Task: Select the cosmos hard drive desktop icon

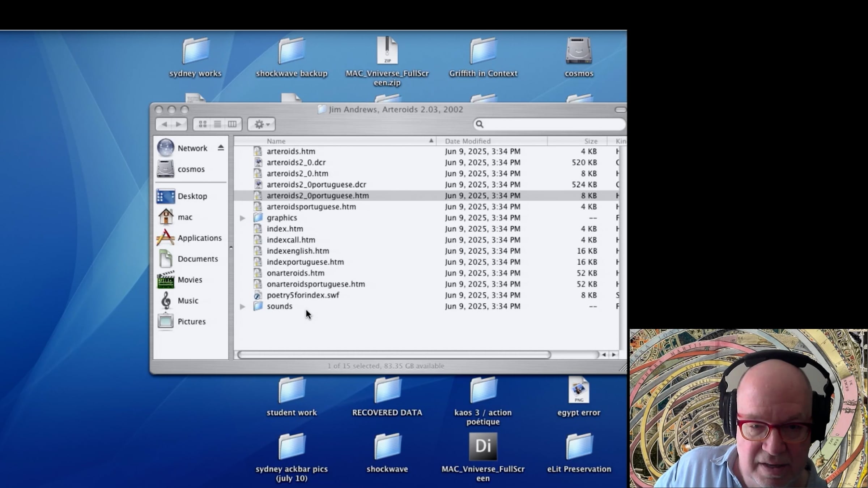Action: tap(579, 51)
